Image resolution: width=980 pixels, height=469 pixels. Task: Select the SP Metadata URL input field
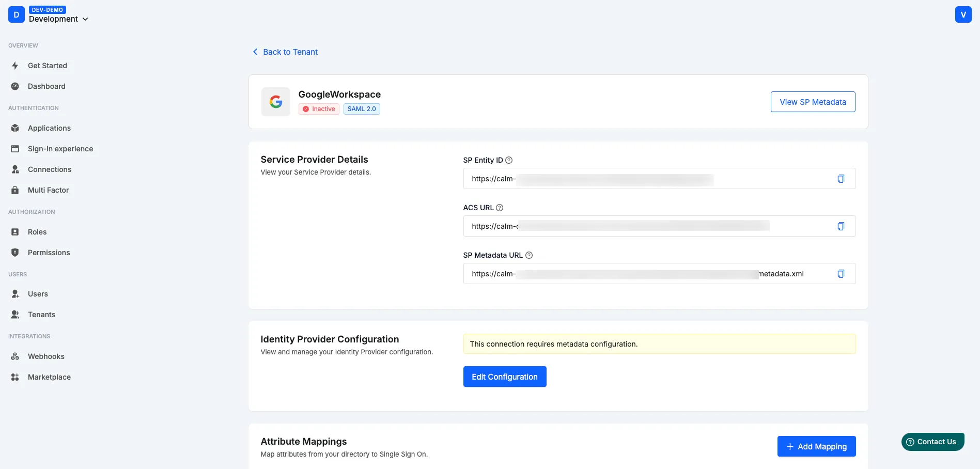620,273
